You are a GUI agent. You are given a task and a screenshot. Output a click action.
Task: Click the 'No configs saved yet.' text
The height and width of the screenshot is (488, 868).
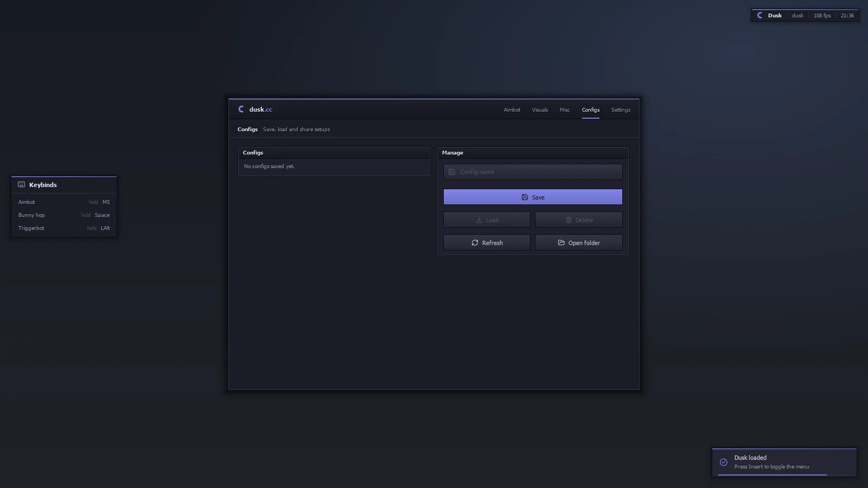coord(269,166)
